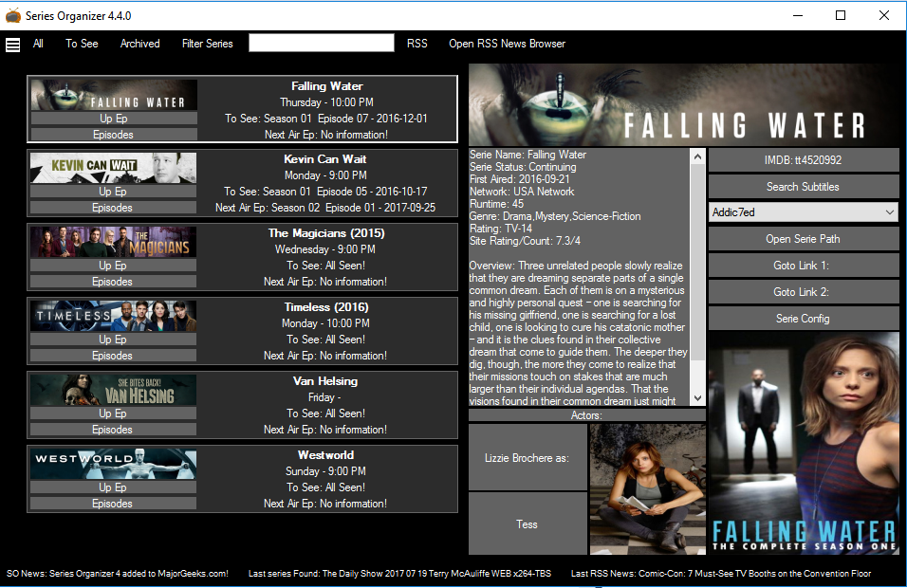Click the overview scrollbar down arrow
The image size is (907, 588).
coord(697,397)
